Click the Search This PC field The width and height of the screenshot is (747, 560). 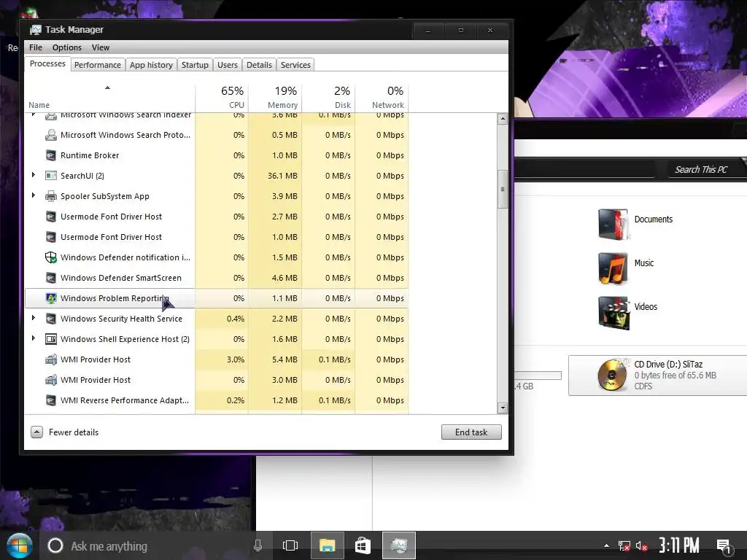(x=705, y=169)
